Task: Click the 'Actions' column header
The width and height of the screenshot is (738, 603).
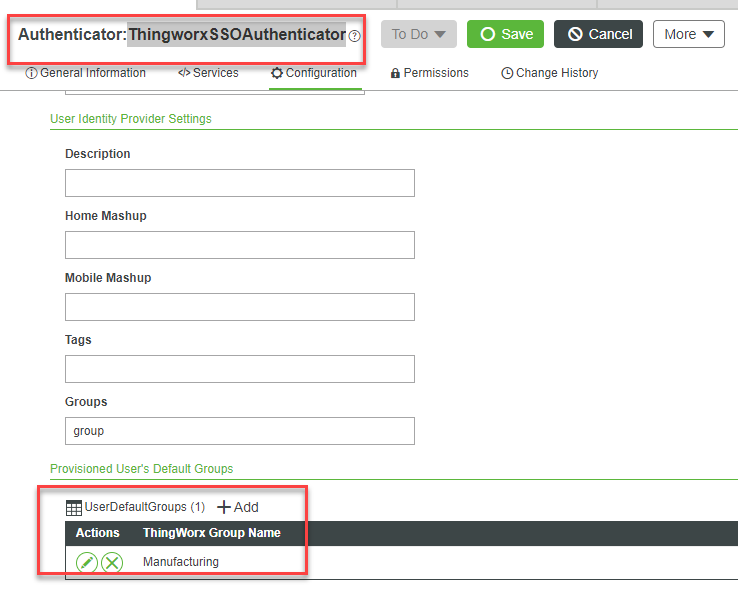Action: coord(97,532)
